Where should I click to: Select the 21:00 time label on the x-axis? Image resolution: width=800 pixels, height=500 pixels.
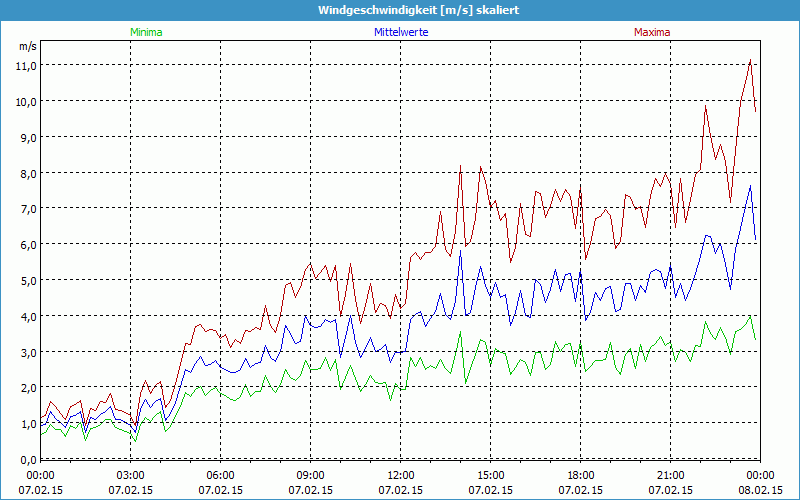(x=671, y=475)
